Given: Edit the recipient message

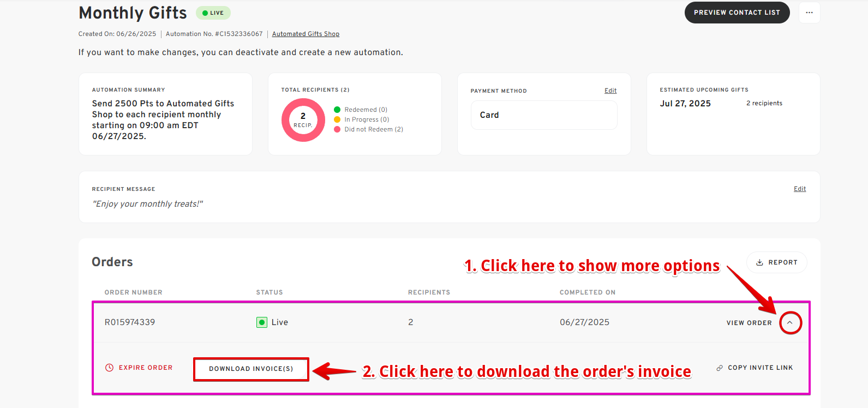Looking at the screenshot, I should click(x=800, y=189).
